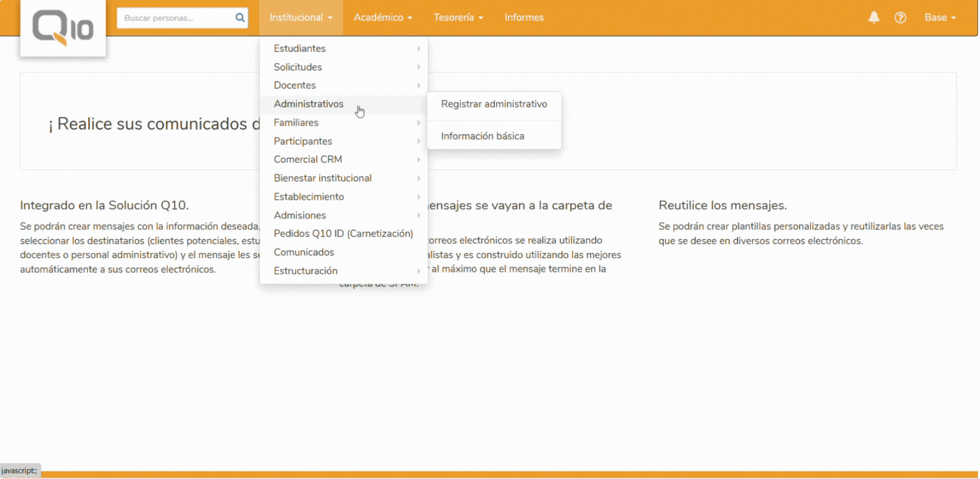Type in the Buscar personas field

pyautogui.click(x=176, y=18)
